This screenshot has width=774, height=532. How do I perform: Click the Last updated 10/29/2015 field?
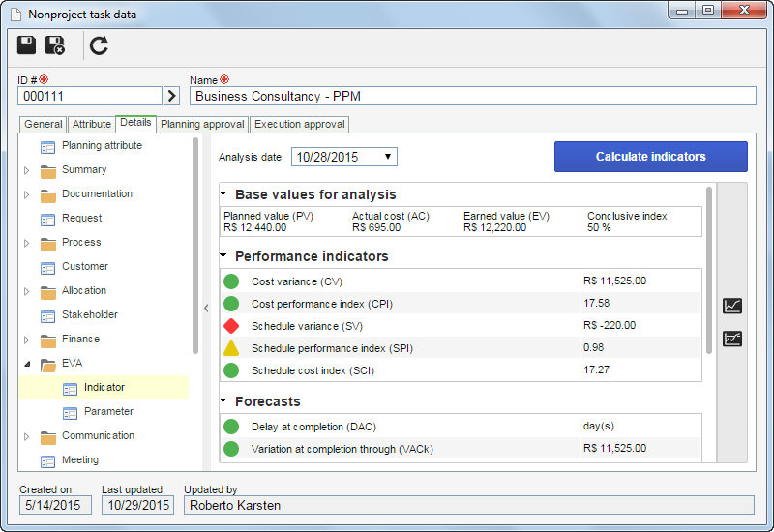[137, 505]
